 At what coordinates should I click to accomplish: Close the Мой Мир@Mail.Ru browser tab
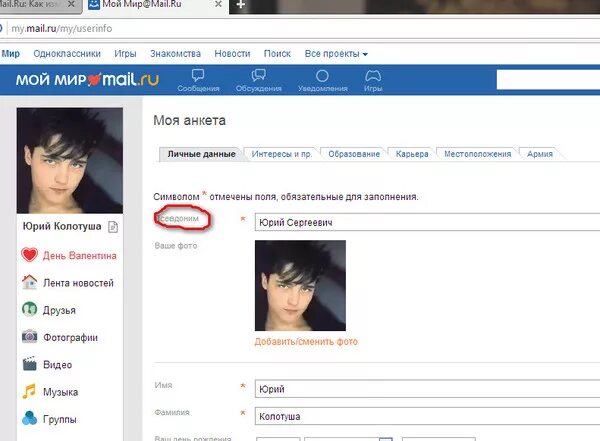(x=218, y=4)
